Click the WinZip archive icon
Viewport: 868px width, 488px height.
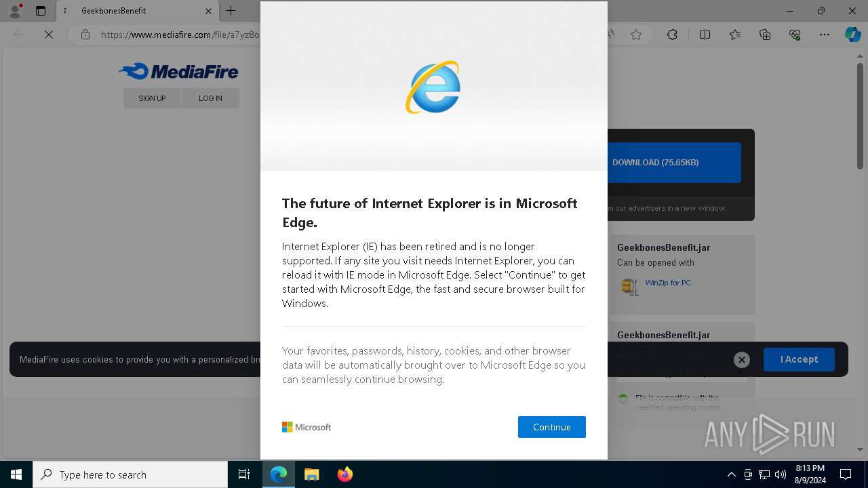(x=630, y=287)
